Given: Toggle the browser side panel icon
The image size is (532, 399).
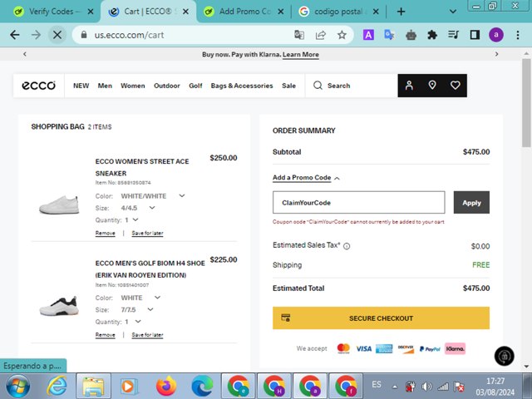Looking at the screenshot, I should (x=475, y=35).
